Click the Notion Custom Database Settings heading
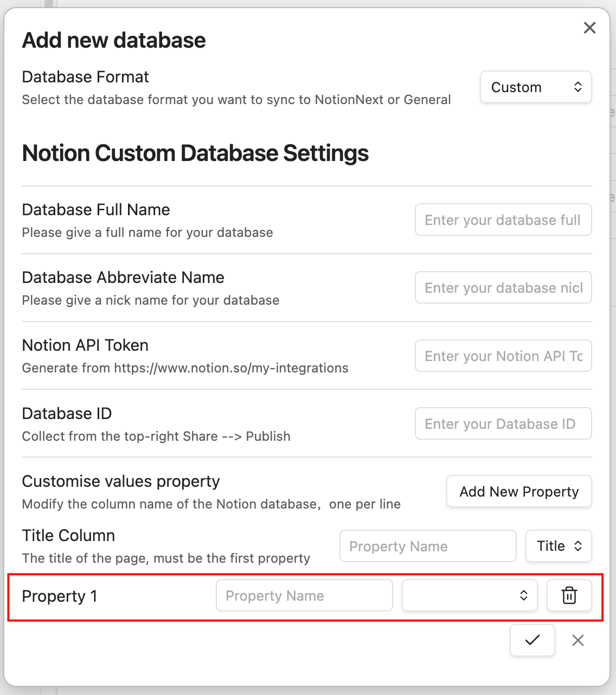The width and height of the screenshot is (616, 695). [195, 153]
